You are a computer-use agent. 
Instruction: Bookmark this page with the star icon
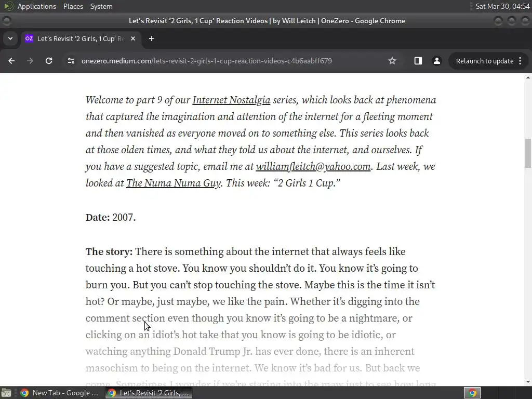click(392, 61)
